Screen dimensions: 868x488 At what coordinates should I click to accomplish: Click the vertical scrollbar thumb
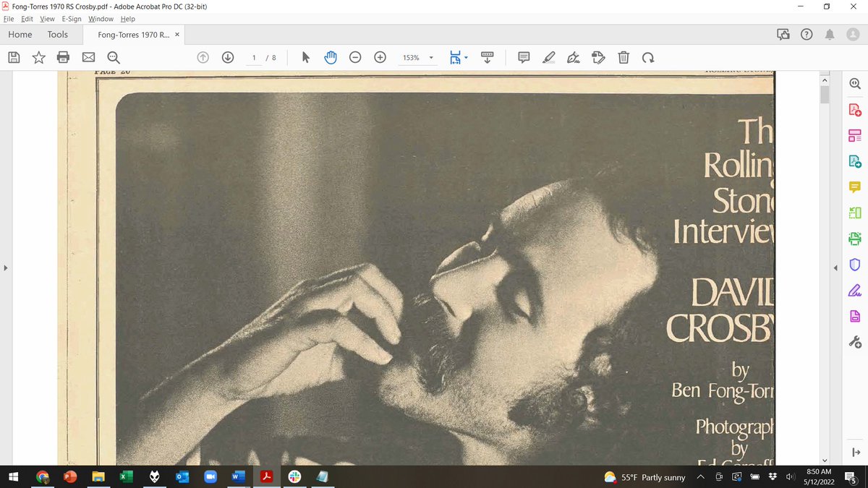[x=825, y=96]
